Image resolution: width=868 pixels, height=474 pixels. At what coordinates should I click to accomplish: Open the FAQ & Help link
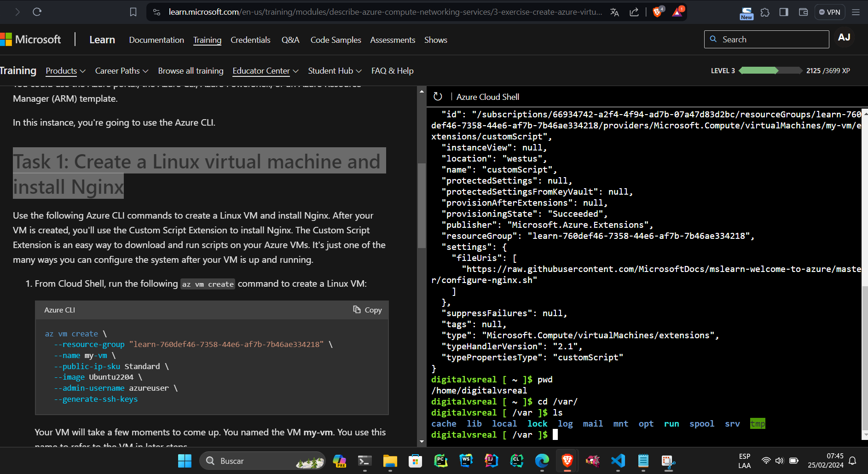pyautogui.click(x=392, y=71)
